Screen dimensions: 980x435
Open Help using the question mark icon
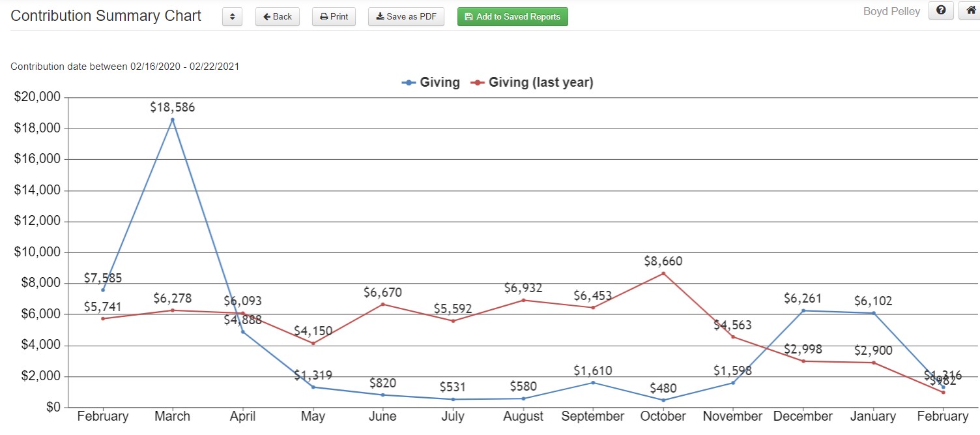pyautogui.click(x=940, y=11)
